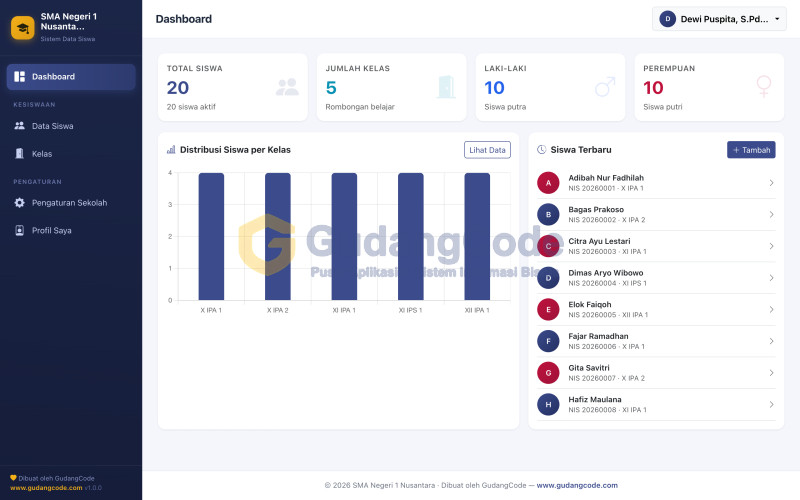The image size is (800, 500).
Task: Click the clock icon beside Siswa Terbaru
Action: [x=541, y=149]
